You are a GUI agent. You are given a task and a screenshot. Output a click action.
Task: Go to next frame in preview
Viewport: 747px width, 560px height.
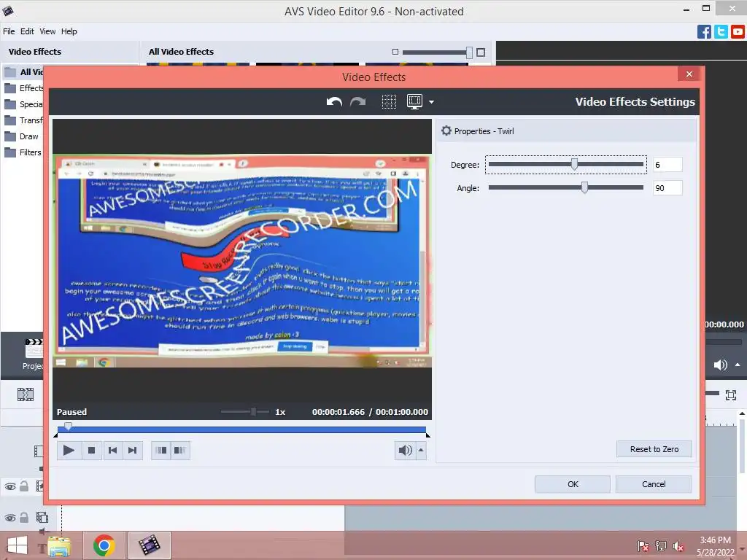coord(133,450)
